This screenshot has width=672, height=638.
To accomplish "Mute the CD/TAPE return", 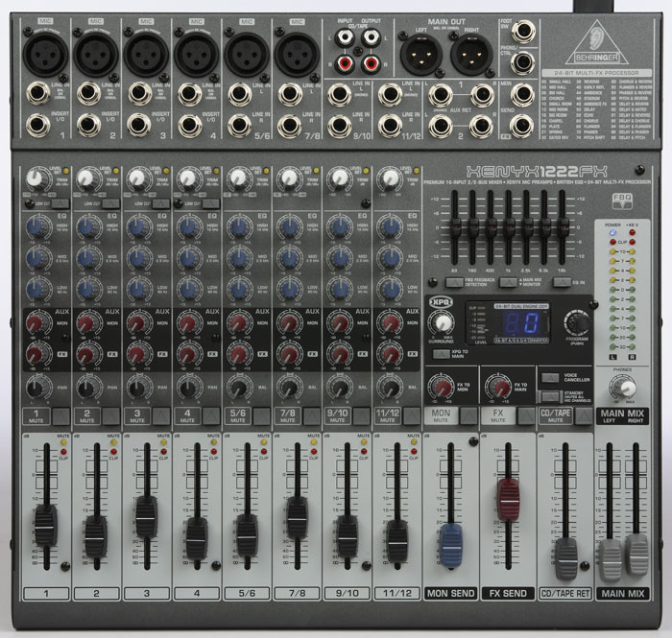I will [x=584, y=415].
